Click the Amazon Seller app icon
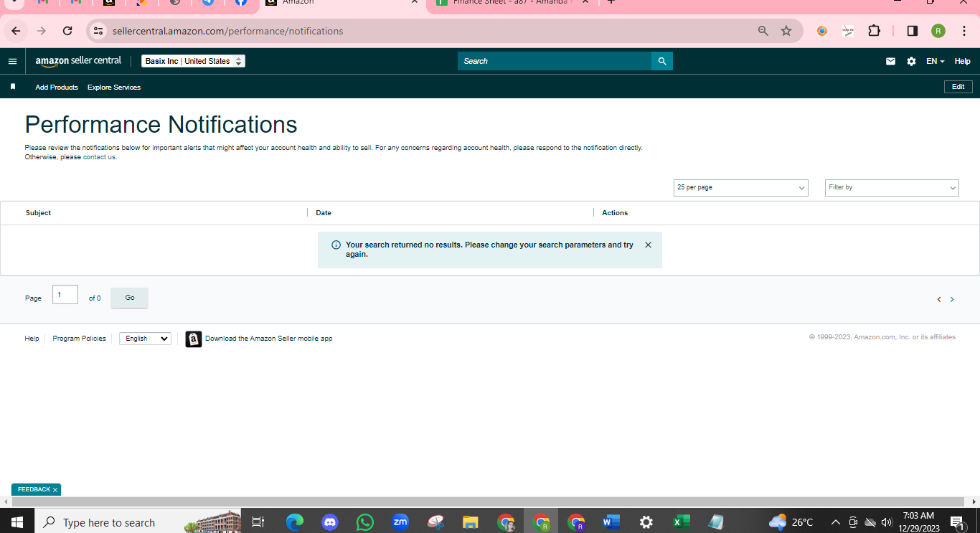 [194, 339]
